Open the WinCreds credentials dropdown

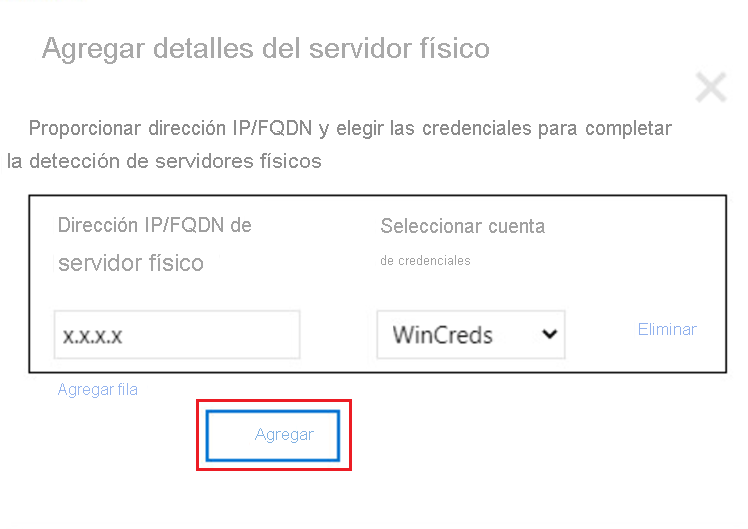tap(471, 334)
